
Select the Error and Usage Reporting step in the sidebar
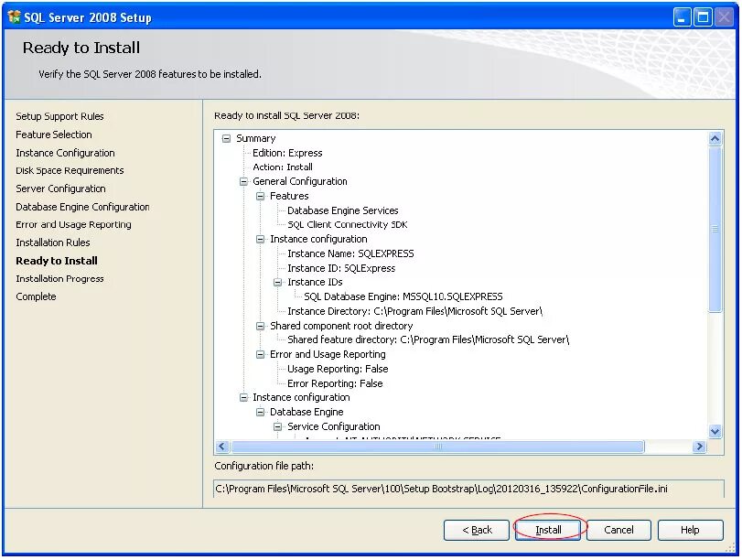coord(73,224)
